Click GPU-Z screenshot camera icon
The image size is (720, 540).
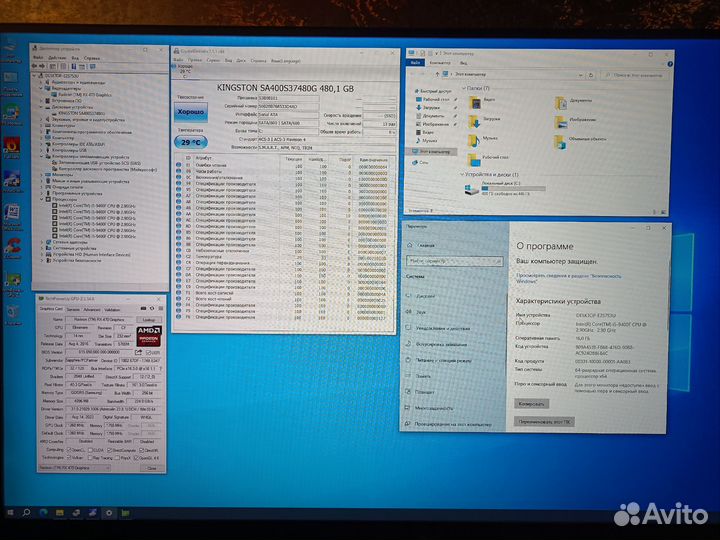click(x=144, y=309)
